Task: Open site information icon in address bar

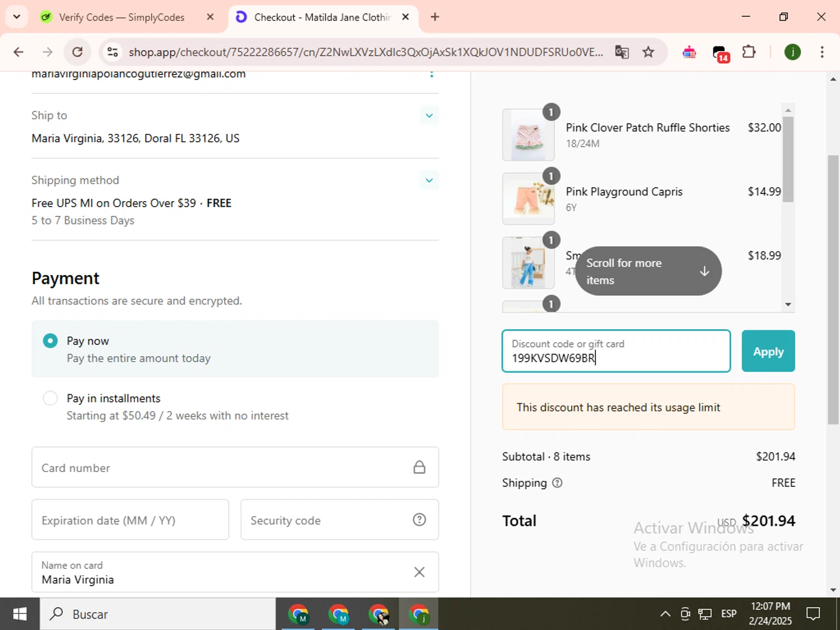Action: pos(113,52)
